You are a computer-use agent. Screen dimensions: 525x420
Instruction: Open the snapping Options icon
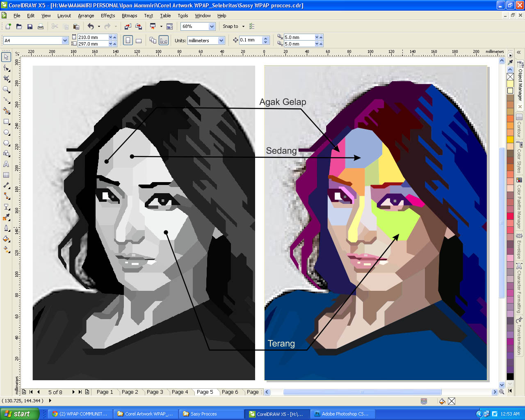click(252, 26)
